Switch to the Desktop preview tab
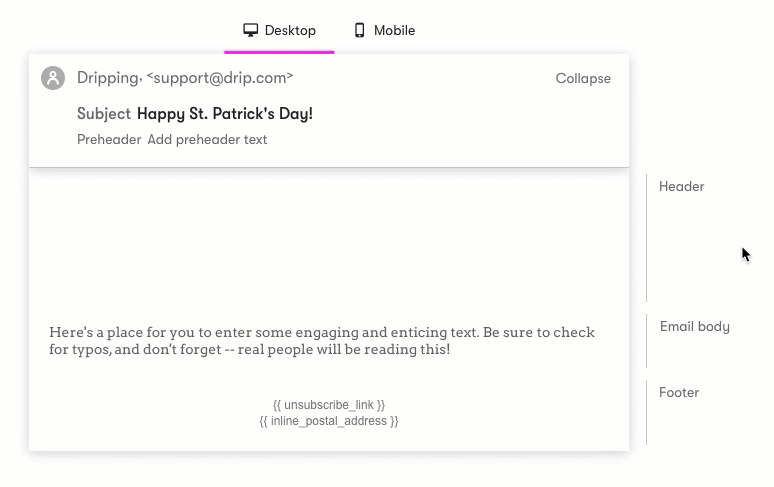 pos(279,31)
